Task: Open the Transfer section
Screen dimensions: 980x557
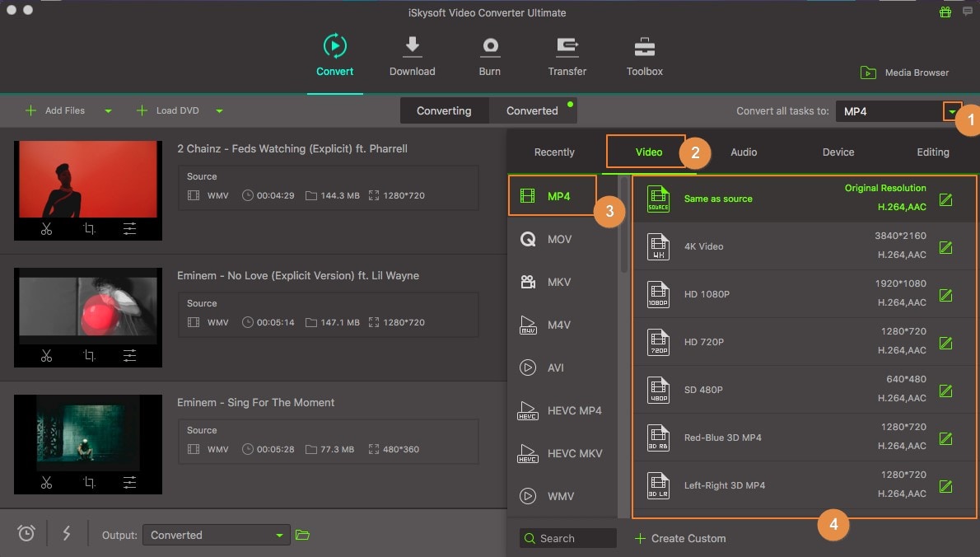Action: (x=567, y=56)
